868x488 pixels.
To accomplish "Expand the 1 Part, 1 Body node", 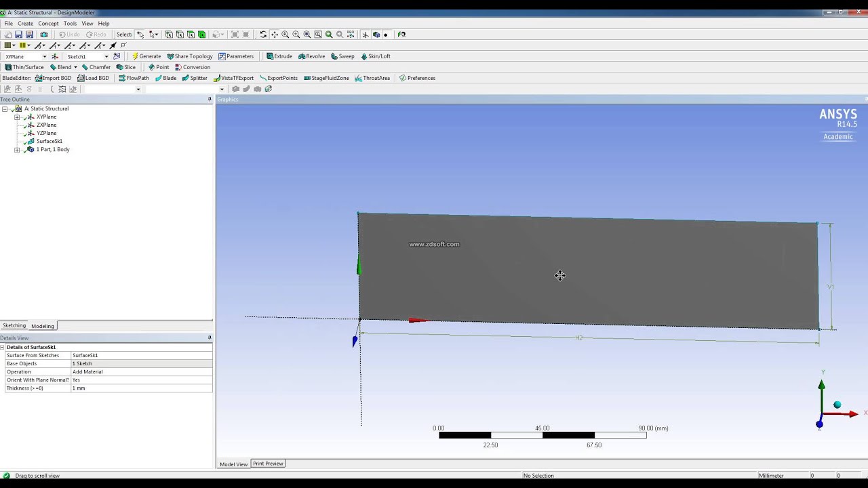I will point(17,149).
